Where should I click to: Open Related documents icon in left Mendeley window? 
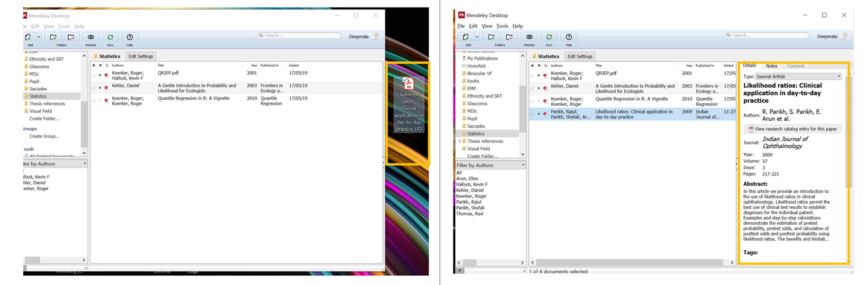tap(91, 37)
